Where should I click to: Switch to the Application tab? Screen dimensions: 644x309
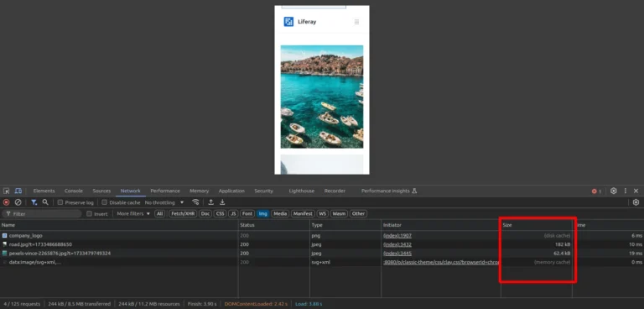coord(231,191)
